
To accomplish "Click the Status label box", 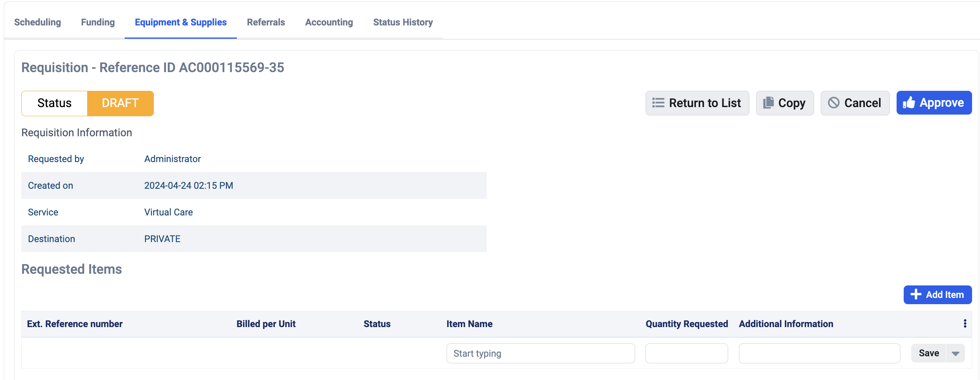I will tap(54, 103).
